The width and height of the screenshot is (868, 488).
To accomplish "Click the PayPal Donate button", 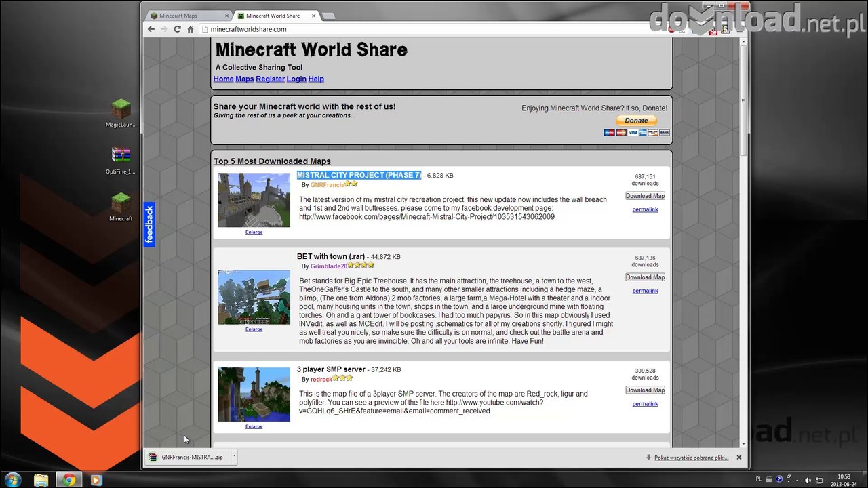I will [x=636, y=121].
